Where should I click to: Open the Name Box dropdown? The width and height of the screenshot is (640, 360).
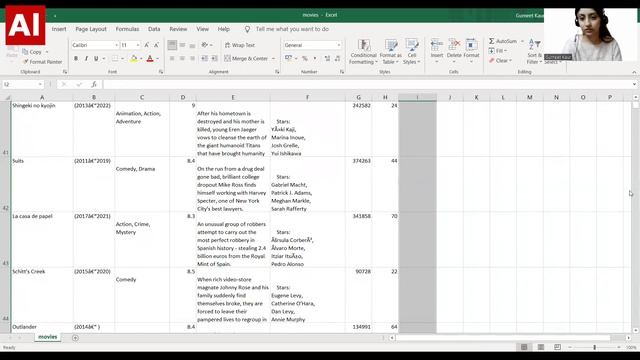tap(40, 84)
